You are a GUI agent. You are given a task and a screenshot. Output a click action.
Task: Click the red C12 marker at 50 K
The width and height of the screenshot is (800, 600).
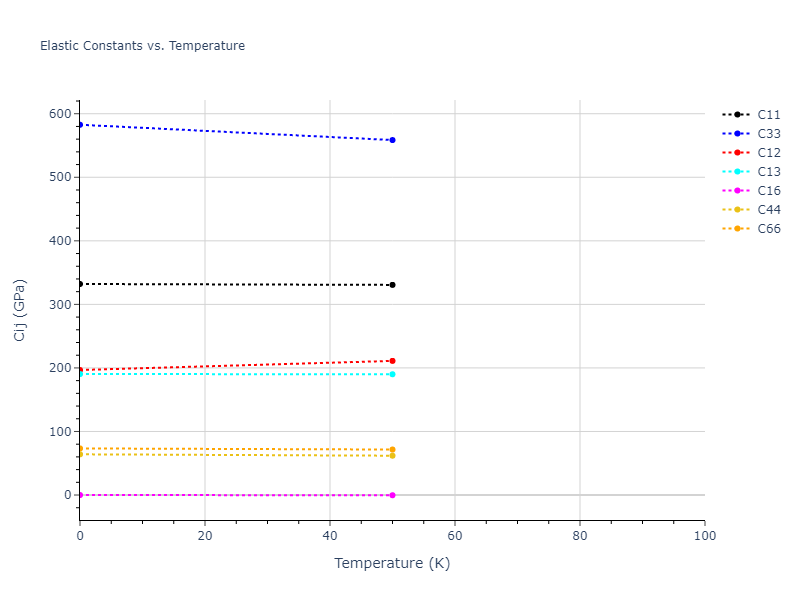[392, 361]
